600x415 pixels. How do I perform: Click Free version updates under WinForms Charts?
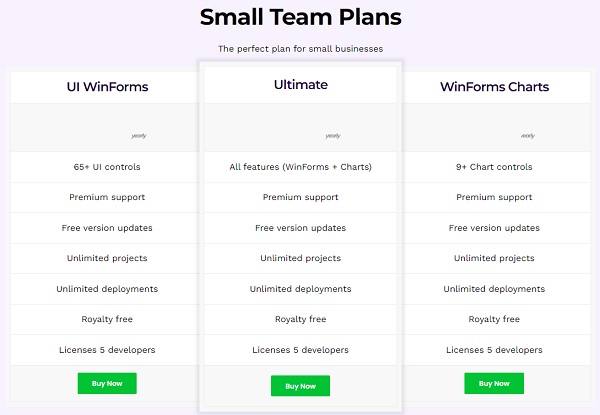494,228
